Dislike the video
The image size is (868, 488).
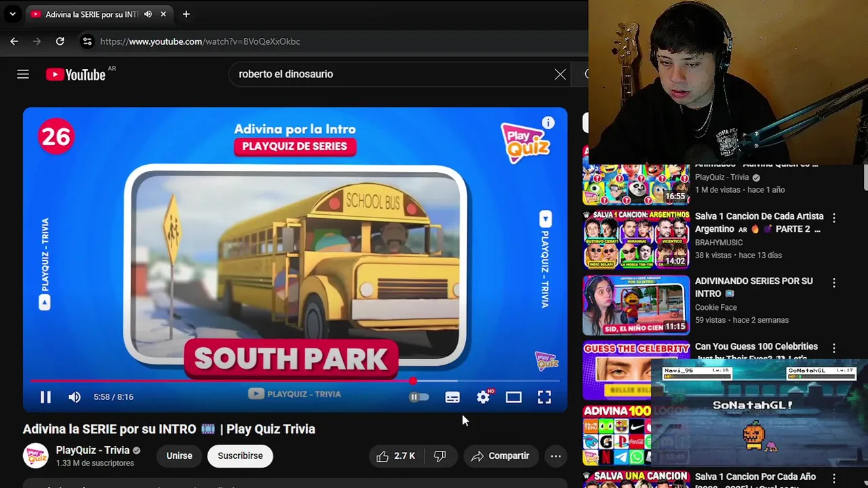pos(440,456)
